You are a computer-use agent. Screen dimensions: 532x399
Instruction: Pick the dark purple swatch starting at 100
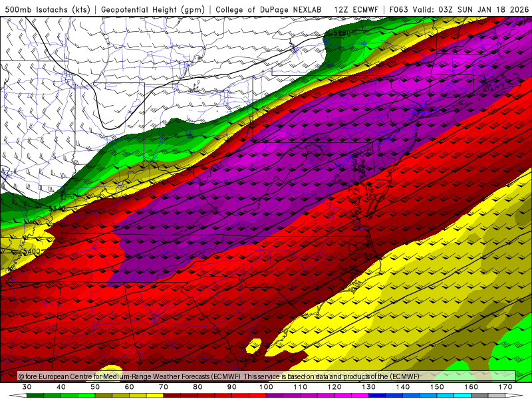click(x=275, y=396)
